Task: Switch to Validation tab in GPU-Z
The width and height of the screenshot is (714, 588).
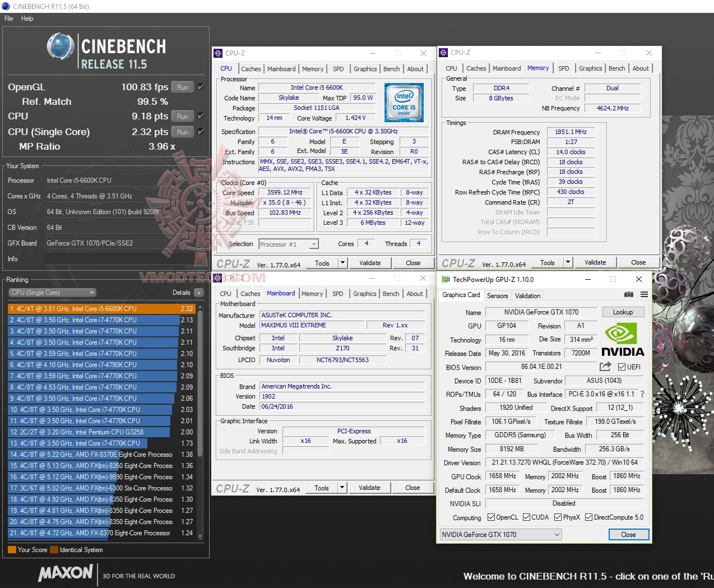Action: click(528, 296)
